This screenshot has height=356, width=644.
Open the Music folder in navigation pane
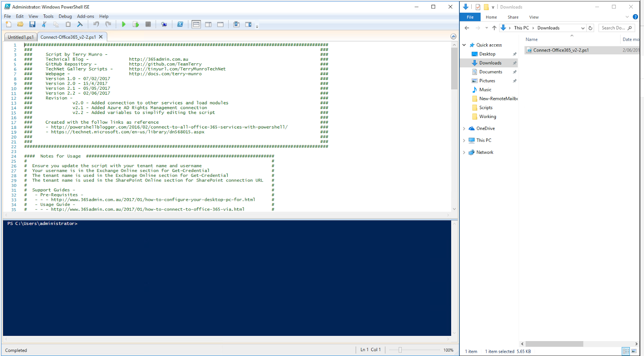(x=485, y=89)
